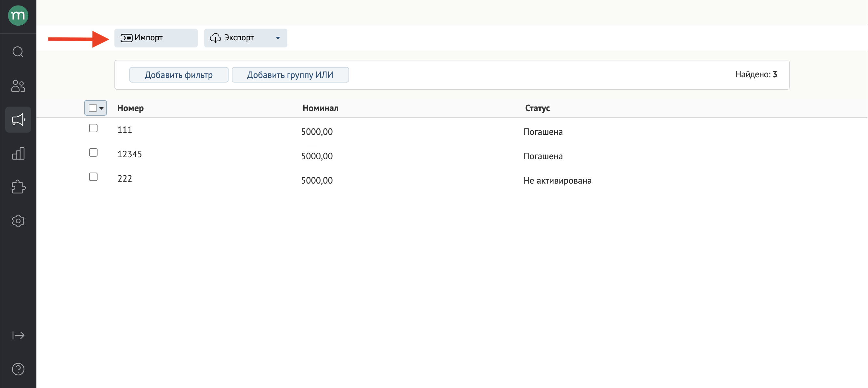Click the Номинал column header
Viewport: 868px width, 388px height.
320,108
